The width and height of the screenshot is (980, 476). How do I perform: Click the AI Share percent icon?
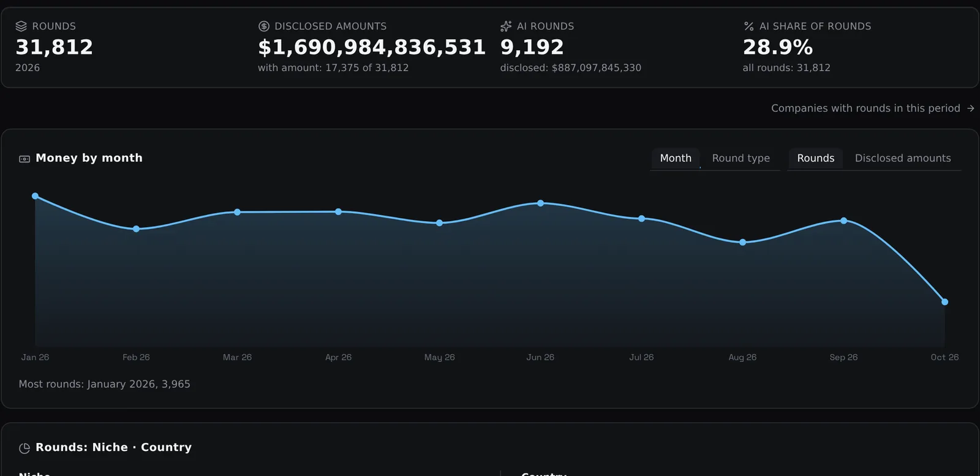coord(748,26)
